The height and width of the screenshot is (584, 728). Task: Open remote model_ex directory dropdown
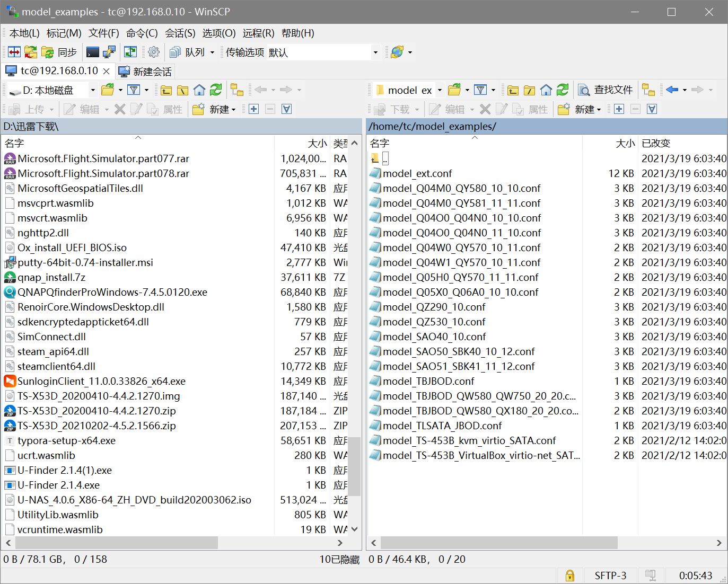[x=439, y=90]
